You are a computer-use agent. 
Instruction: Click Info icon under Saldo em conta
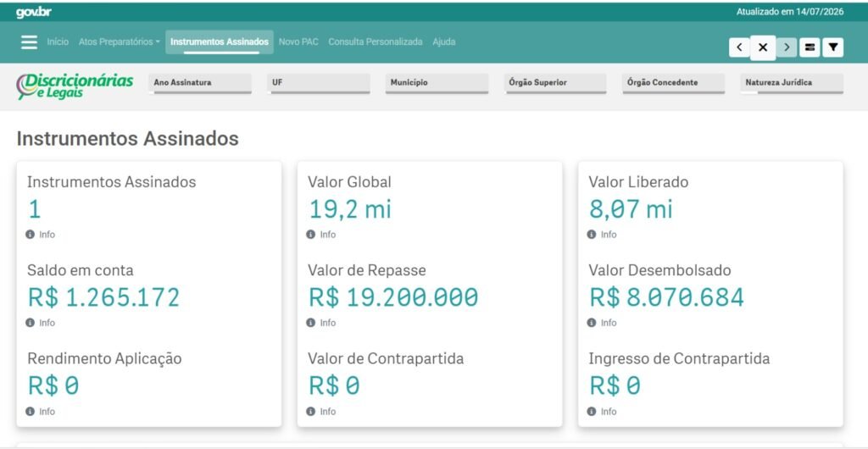coord(30,323)
